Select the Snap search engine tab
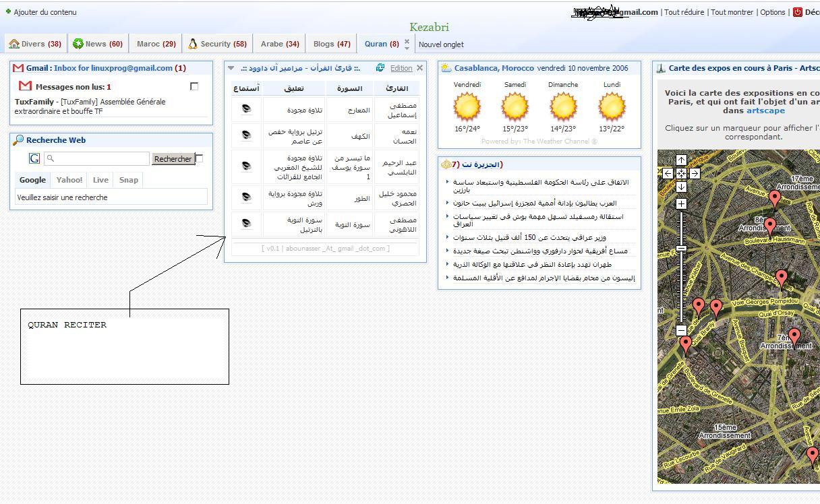The image size is (820, 504). tap(129, 180)
